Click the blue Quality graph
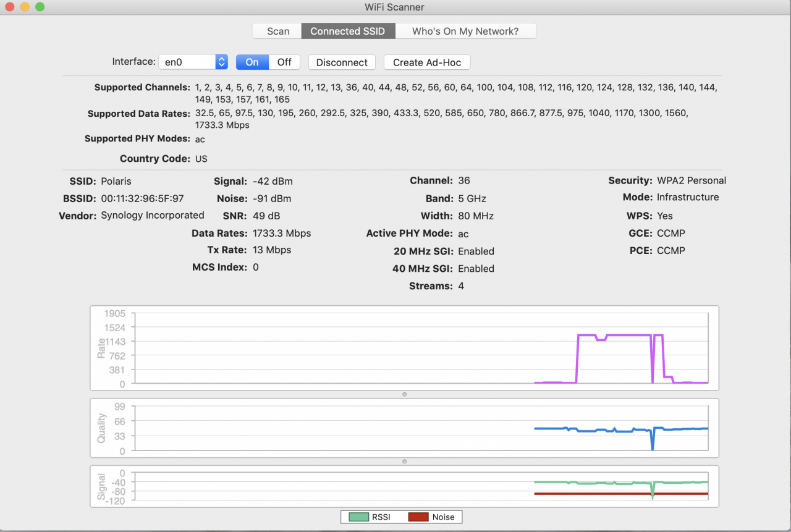 [x=405, y=428]
